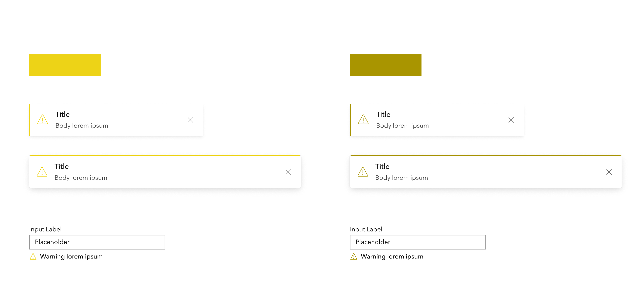The image size is (644, 292).
Task: Click 'Warning lorem ipsum' under left input
Action: [71, 257]
